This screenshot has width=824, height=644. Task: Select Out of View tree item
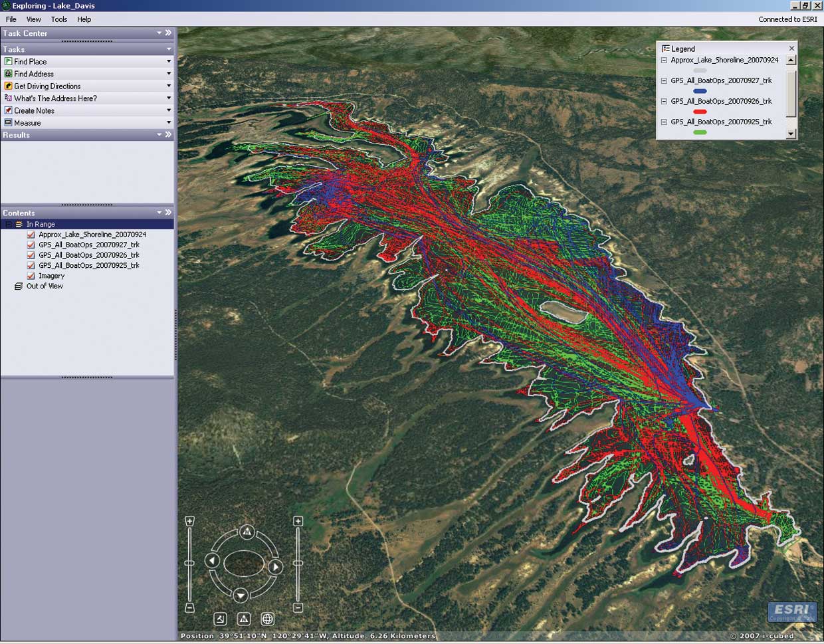tap(45, 286)
